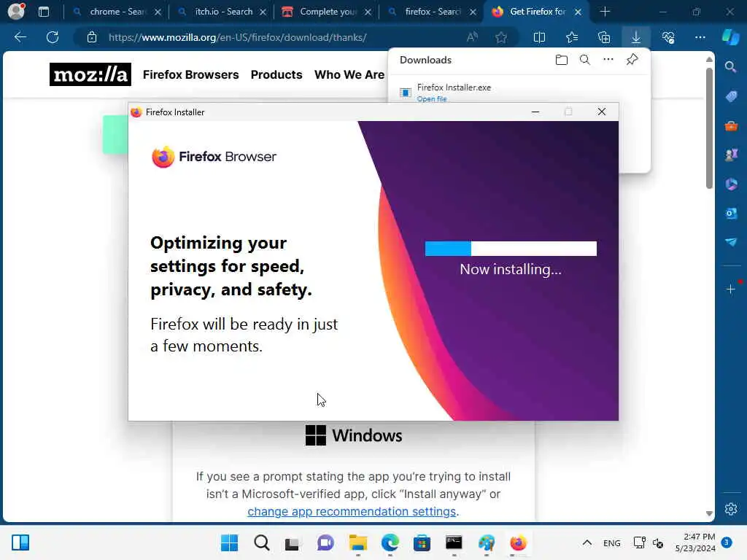Open ENG language input switcher
This screenshot has height=560, width=747.
[x=612, y=542]
